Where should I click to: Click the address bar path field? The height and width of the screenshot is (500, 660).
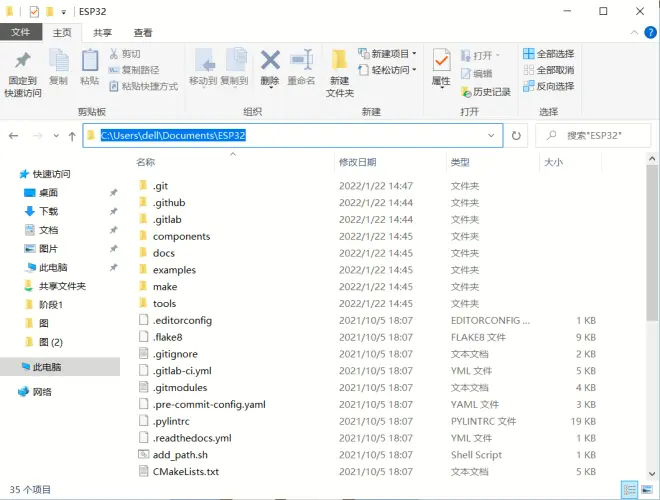293,136
